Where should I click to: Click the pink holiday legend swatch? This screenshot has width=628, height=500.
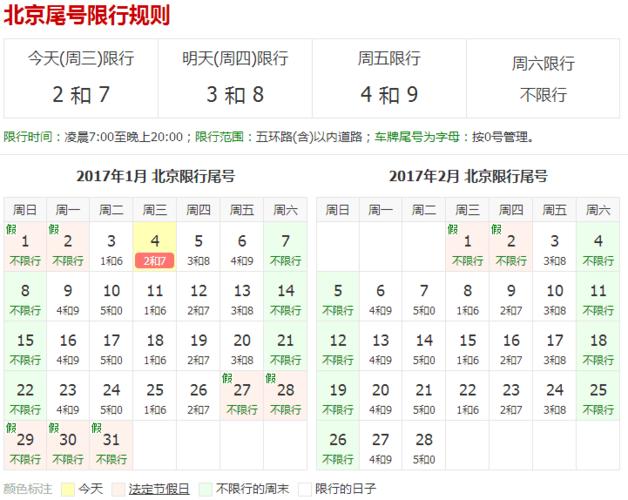pos(119,489)
